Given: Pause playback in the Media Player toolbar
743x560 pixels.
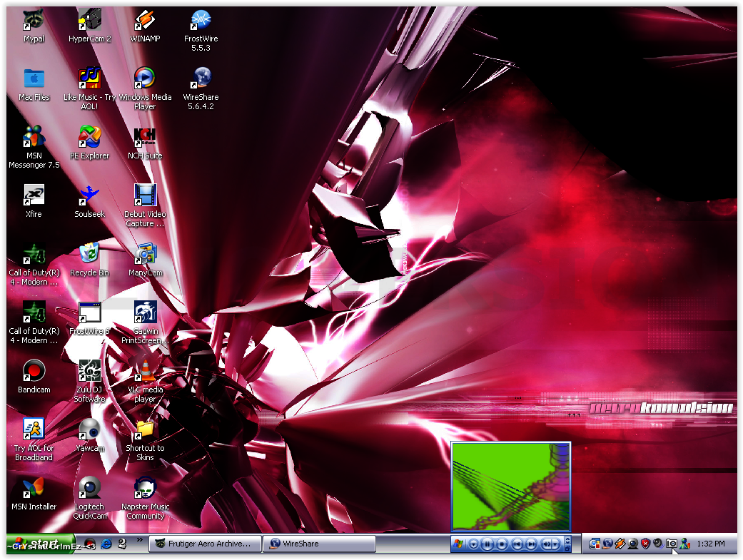Looking at the screenshot, I should (x=487, y=544).
